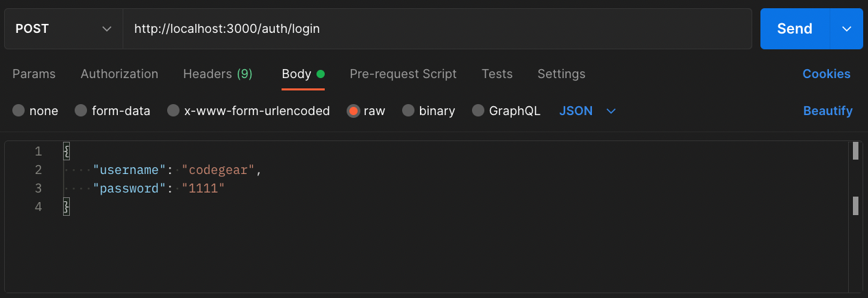The width and height of the screenshot is (868, 298).
Task: Click the "username" key in editor
Action: click(129, 170)
